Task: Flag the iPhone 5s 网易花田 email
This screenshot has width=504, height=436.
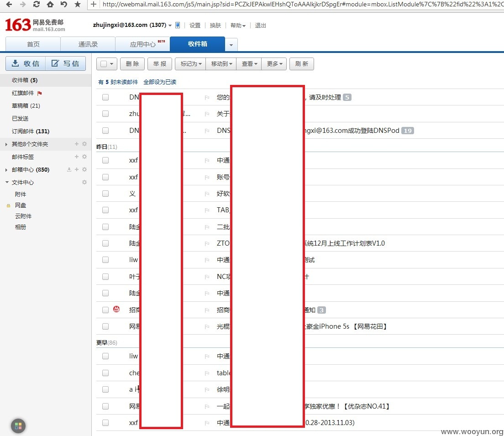Action: coord(207,327)
